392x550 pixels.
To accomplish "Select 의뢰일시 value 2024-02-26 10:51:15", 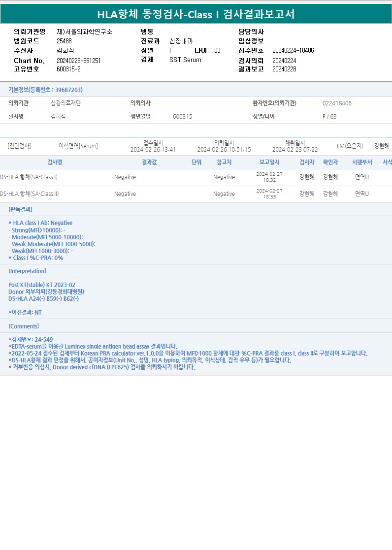I will click(224, 149).
